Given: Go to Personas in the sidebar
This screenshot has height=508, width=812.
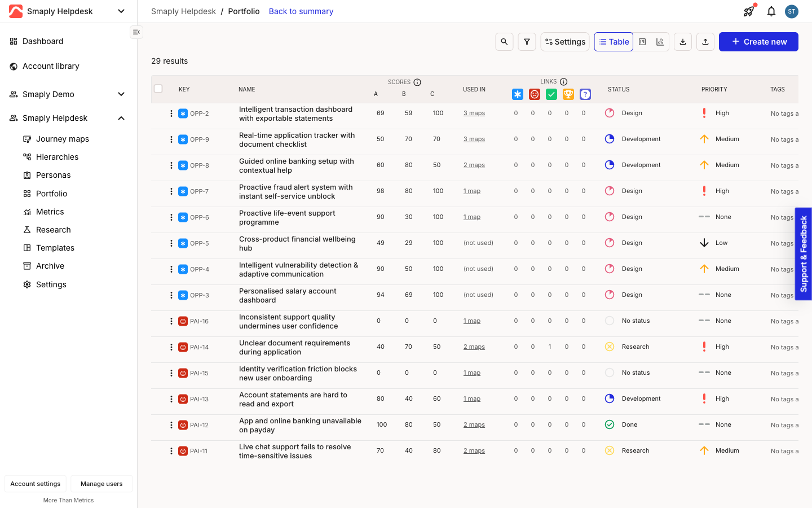Looking at the screenshot, I should (53, 175).
